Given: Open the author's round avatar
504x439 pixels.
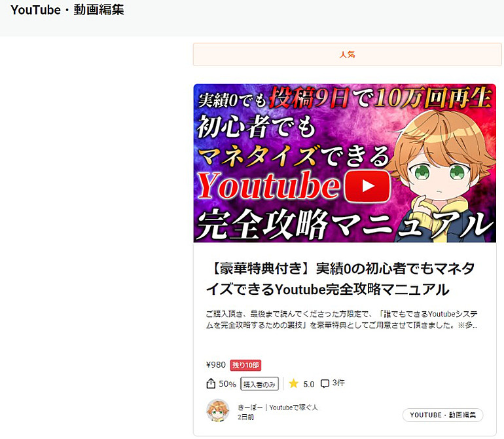Looking at the screenshot, I should point(218,411).
